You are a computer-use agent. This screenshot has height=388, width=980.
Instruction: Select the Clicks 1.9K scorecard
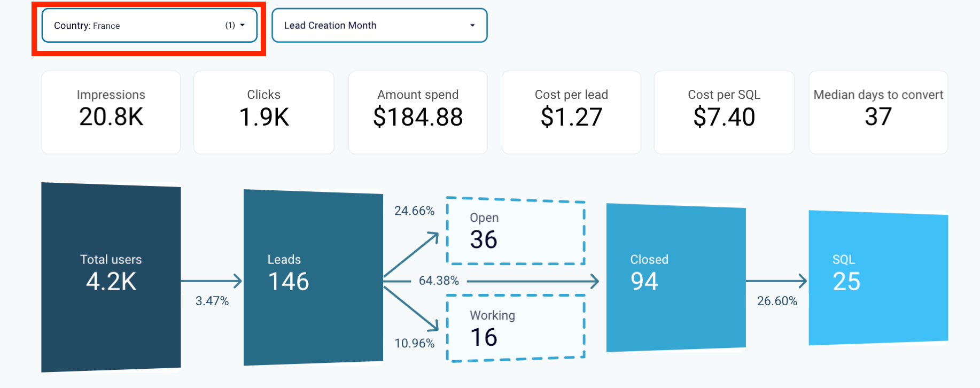click(264, 112)
